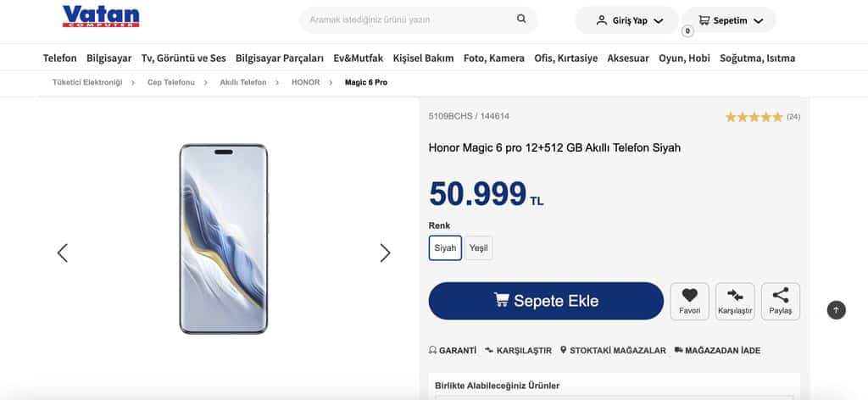Viewport: 868px width, 400px height.
Task: Expand the Giriş Yap dropdown
Action: point(627,20)
